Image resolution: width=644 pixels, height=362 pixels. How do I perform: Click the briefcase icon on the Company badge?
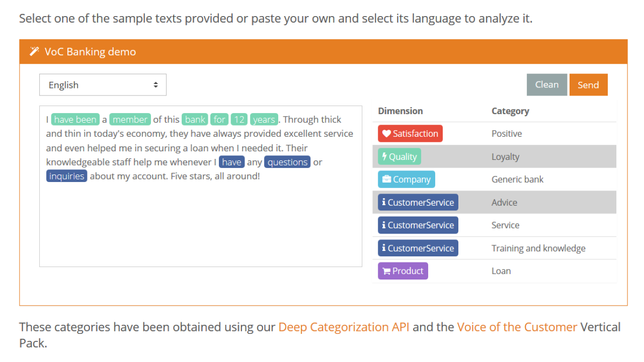[x=386, y=179]
